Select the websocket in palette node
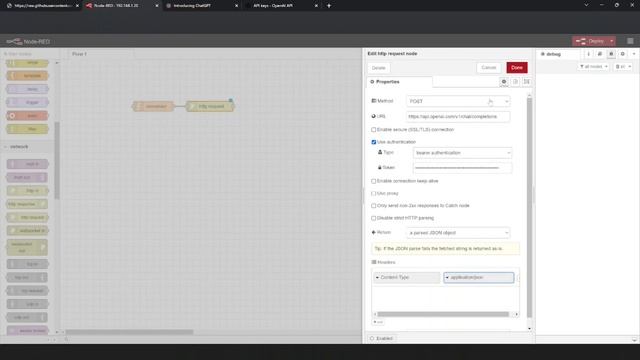 (x=27, y=231)
